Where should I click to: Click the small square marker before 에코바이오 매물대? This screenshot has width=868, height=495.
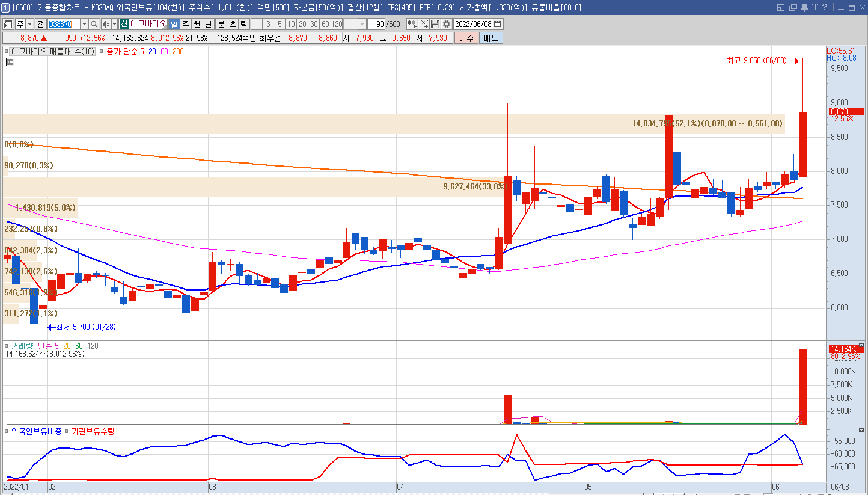click(x=7, y=52)
